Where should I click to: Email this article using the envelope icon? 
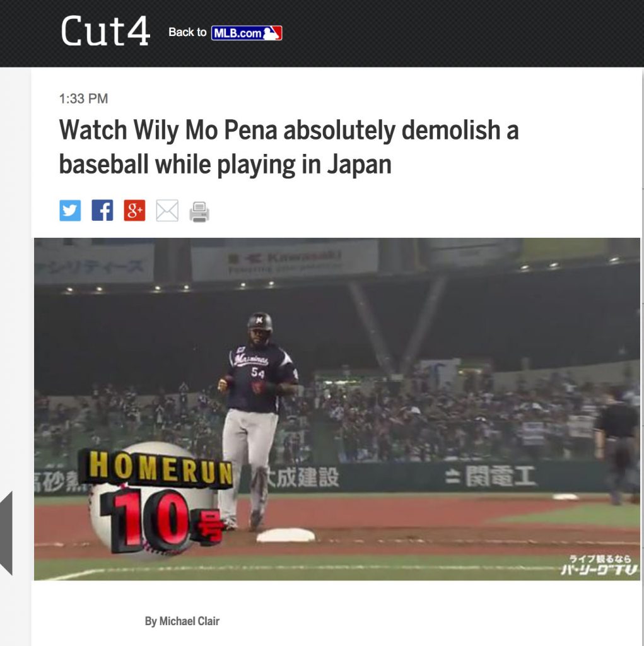click(167, 211)
